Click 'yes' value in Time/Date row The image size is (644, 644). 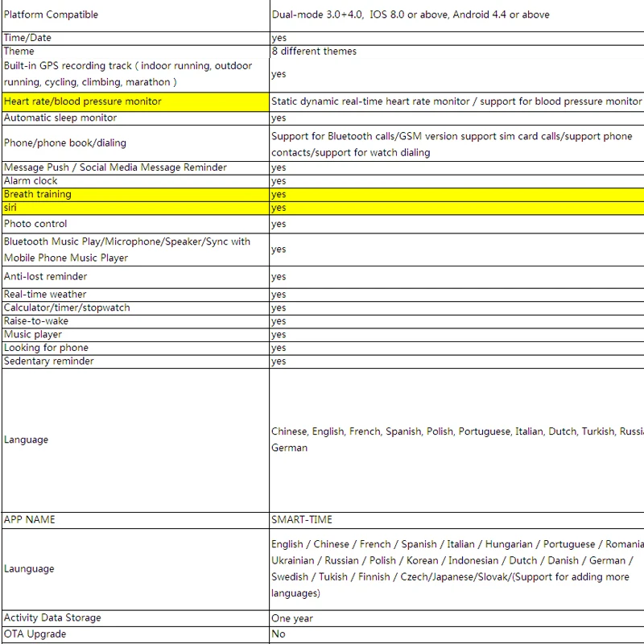pos(456,38)
